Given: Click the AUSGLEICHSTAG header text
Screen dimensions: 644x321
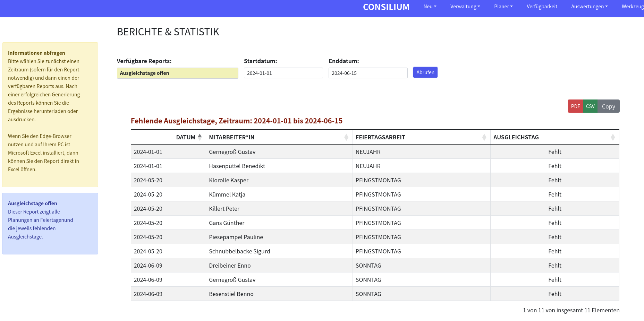Looking at the screenshot, I should coord(516,137).
